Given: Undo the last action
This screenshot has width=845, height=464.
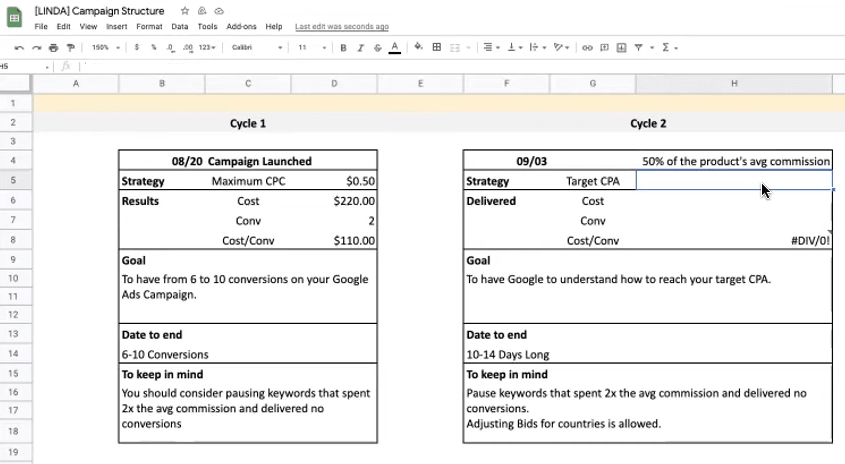Looking at the screenshot, I should 19,48.
